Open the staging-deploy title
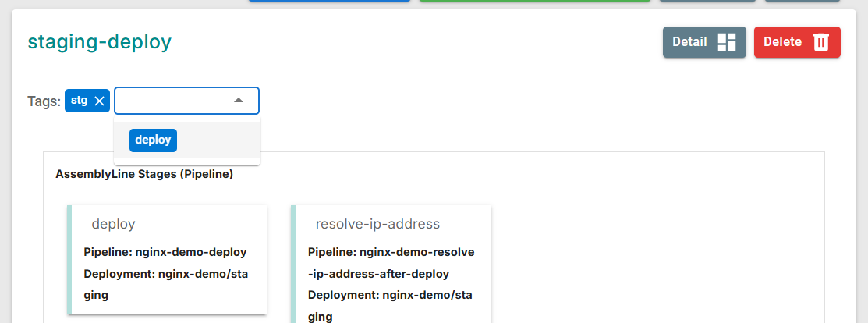This screenshot has height=323, width=868. [99, 41]
